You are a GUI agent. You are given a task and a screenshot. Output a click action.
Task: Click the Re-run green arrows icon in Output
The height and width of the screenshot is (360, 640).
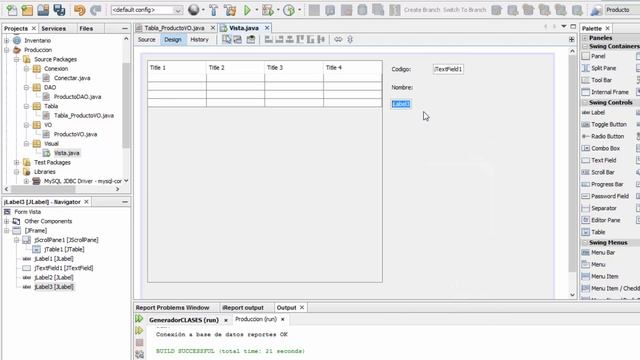(139, 318)
